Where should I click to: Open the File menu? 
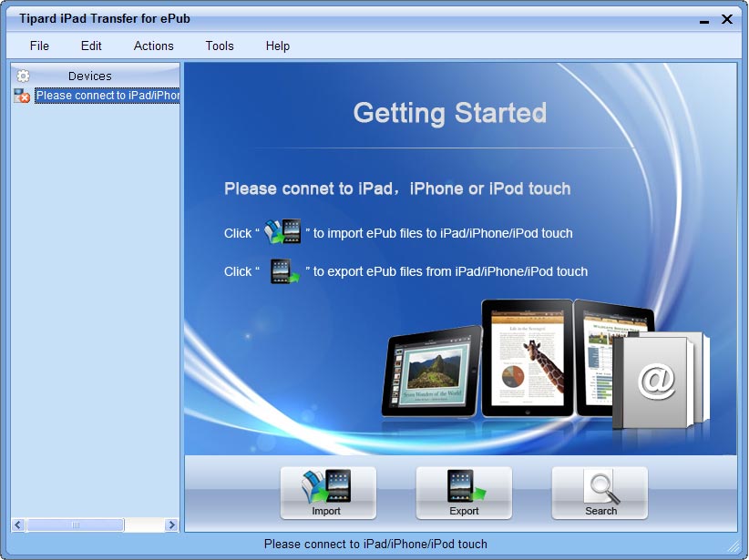39,46
